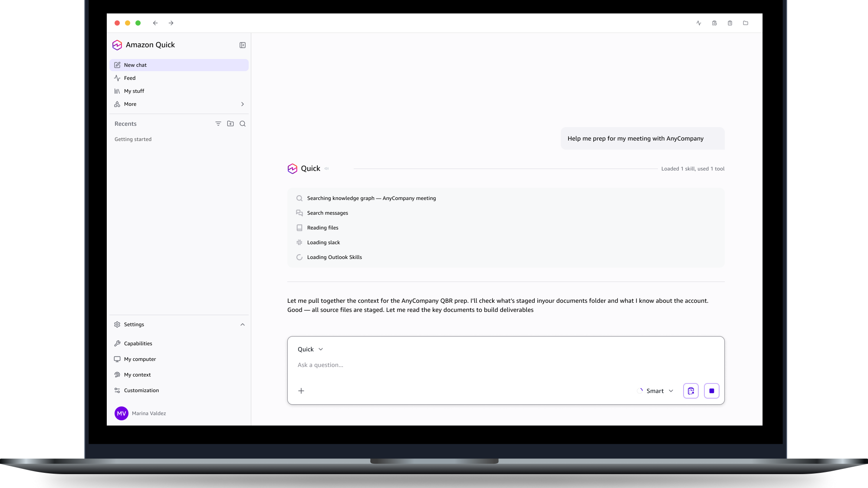The width and height of the screenshot is (868, 488).
Task: Collapse the Settings section
Action: pos(242,324)
